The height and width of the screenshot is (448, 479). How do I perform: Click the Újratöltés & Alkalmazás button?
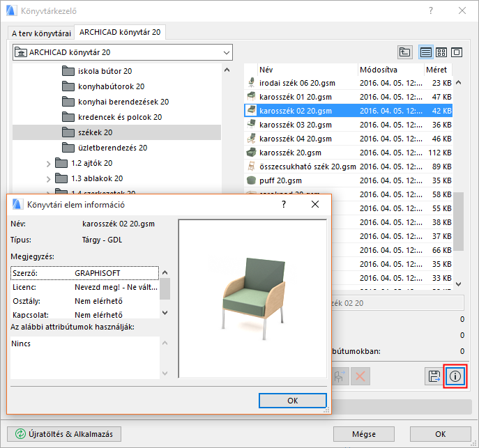point(64,434)
